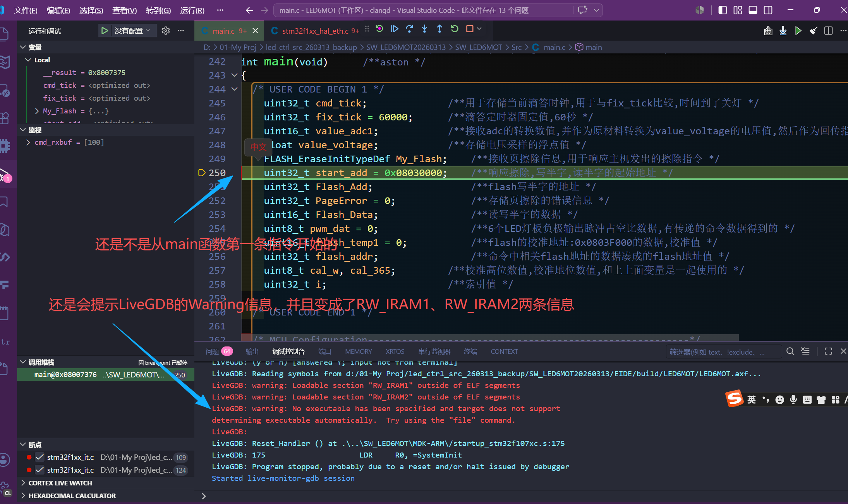Start debugging with green play button
Image resolution: width=848 pixels, height=504 pixels.
tap(104, 31)
